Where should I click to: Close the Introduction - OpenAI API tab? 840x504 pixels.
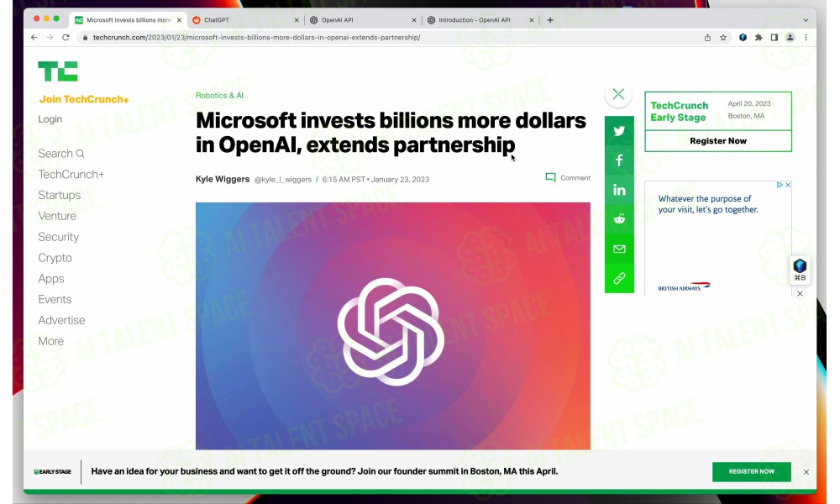click(x=532, y=20)
